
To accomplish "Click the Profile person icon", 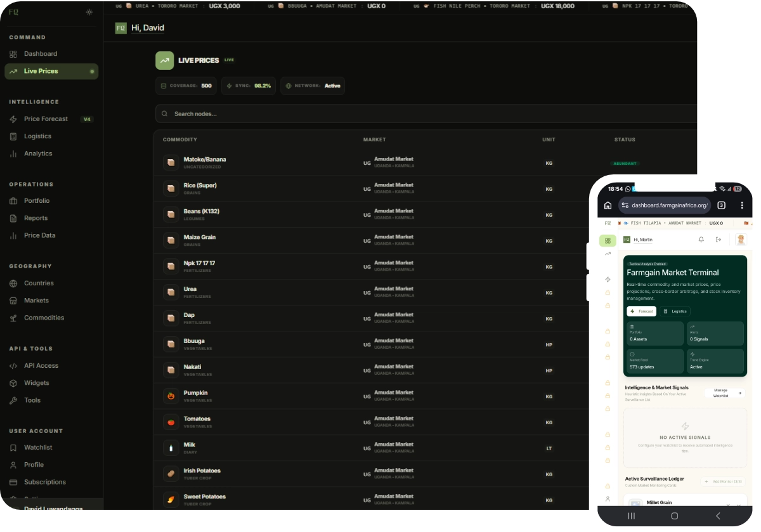I will point(13,465).
